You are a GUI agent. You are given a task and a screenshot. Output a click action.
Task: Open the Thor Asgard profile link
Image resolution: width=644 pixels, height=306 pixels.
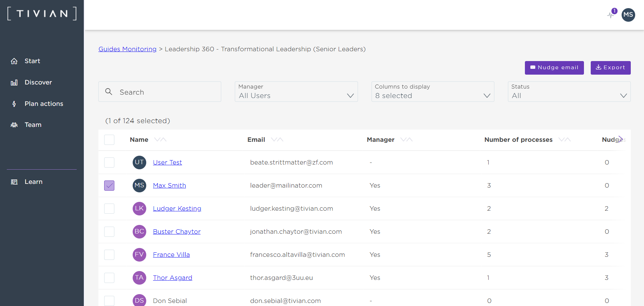click(172, 278)
